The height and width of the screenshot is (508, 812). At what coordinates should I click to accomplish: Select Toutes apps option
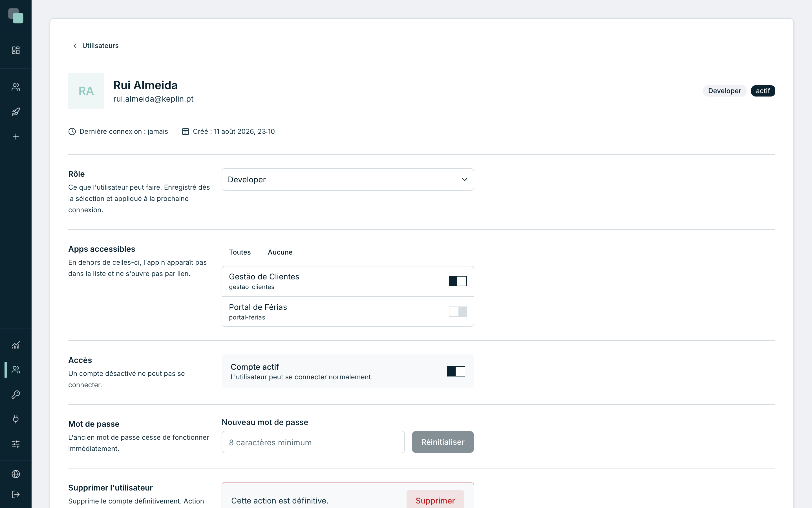(240, 252)
